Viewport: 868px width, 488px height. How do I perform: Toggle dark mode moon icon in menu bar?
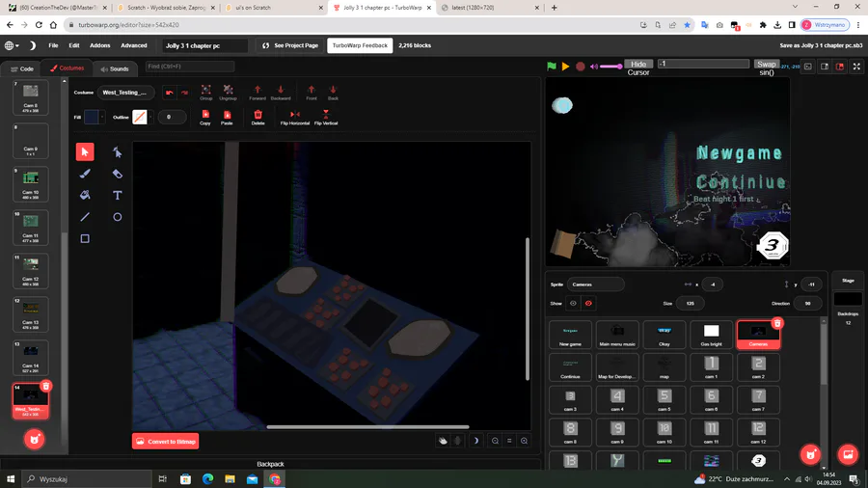(x=33, y=45)
